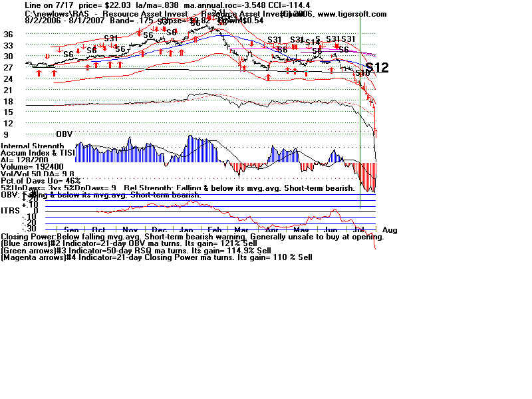Click the Aug month label
Image resolution: width=532 pixels, height=399 pixels.
[390, 230]
